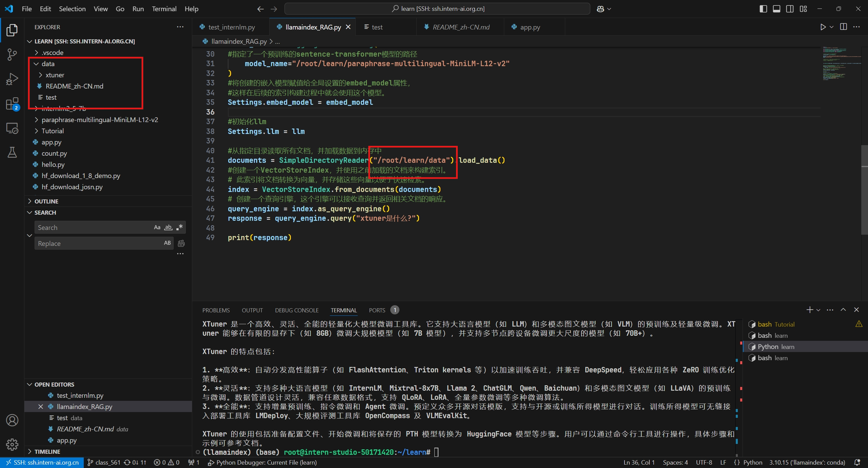Screen dimensions: 868x468
Task: Open the Manage gear menu
Action: pos(12,444)
